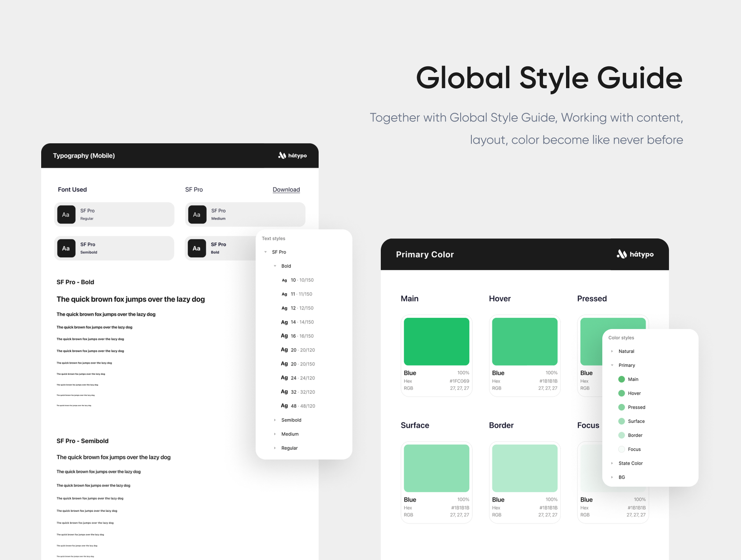Expand the State Color group
This screenshot has height=560, width=741.
(x=612, y=463)
